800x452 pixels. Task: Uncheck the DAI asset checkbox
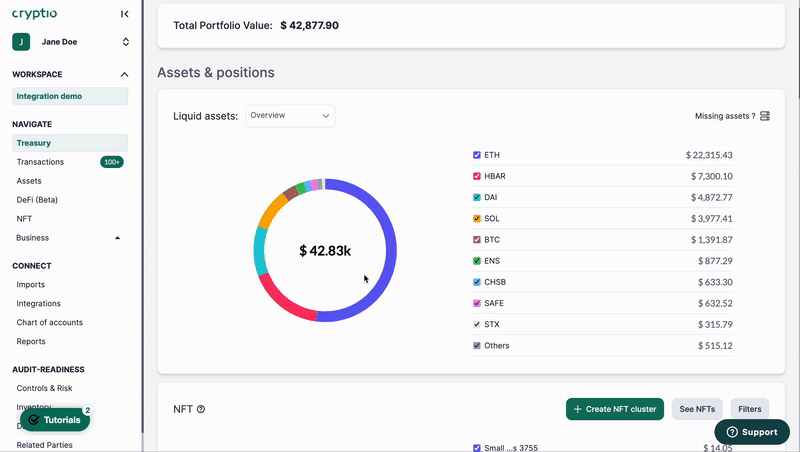(x=477, y=197)
